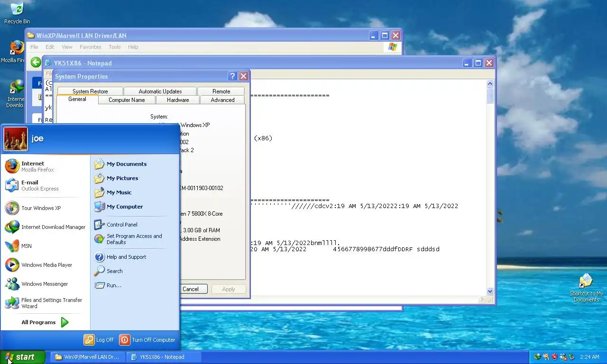Viewport: 607px width, 364px height.
Task: Click the keys tray icon
Action: tap(546, 357)
